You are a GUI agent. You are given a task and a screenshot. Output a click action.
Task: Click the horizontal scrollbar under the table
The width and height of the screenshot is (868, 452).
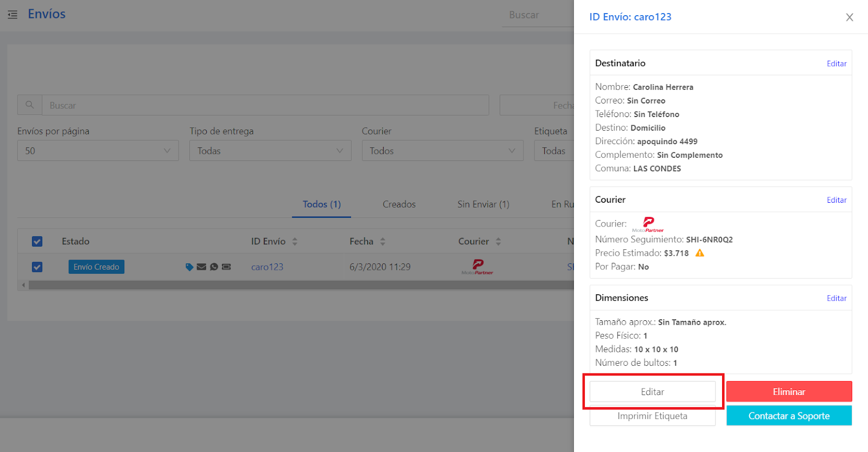coord(298,285)
